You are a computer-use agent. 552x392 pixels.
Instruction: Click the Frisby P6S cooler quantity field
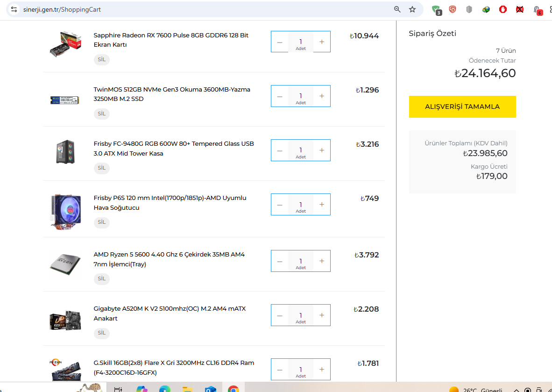point(301,205)
